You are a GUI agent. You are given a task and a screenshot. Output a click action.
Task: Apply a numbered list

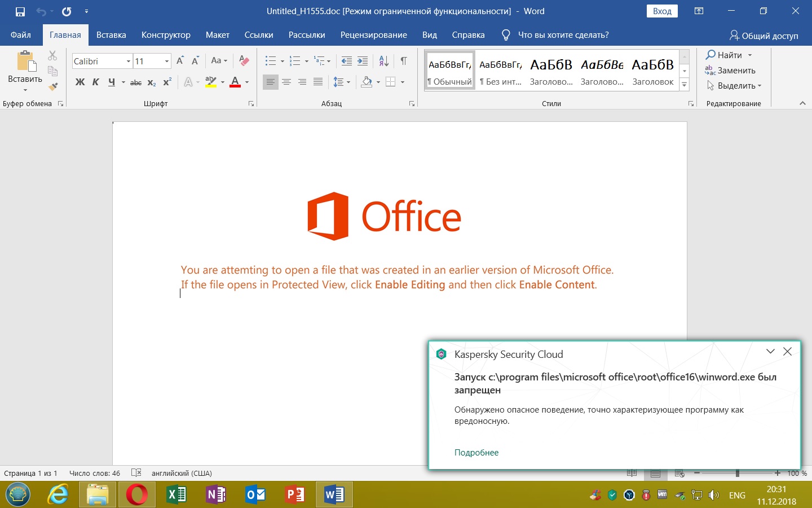point(295,61)
